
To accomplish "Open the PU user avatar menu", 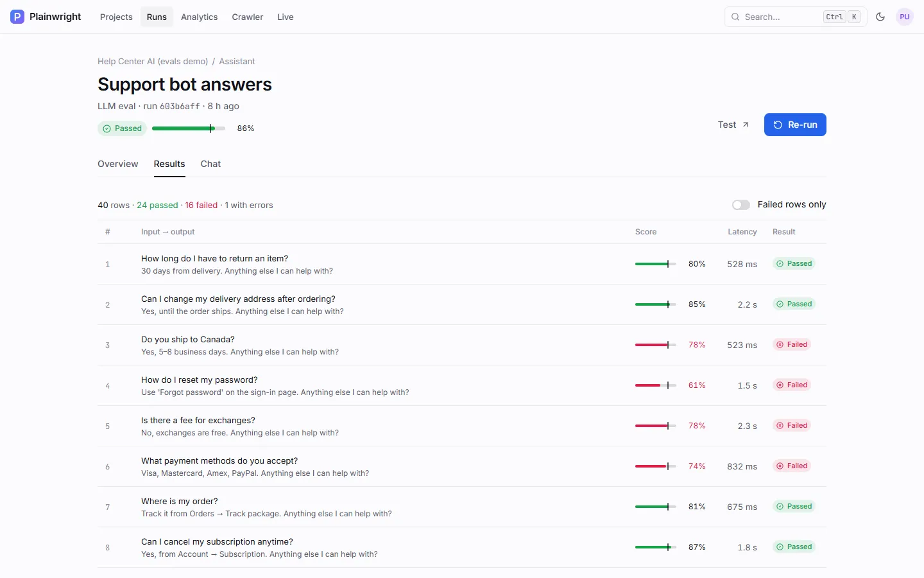I will [x=905, y=17].
